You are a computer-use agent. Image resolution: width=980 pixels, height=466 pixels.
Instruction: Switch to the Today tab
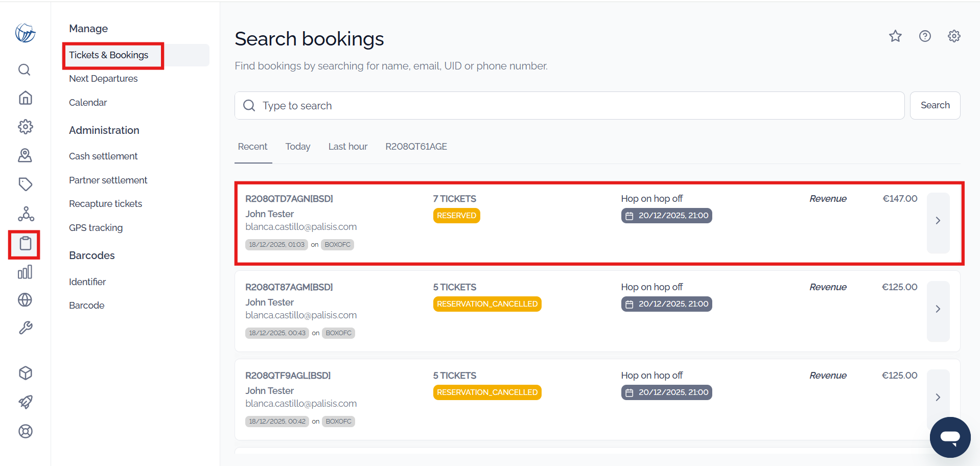298,147
